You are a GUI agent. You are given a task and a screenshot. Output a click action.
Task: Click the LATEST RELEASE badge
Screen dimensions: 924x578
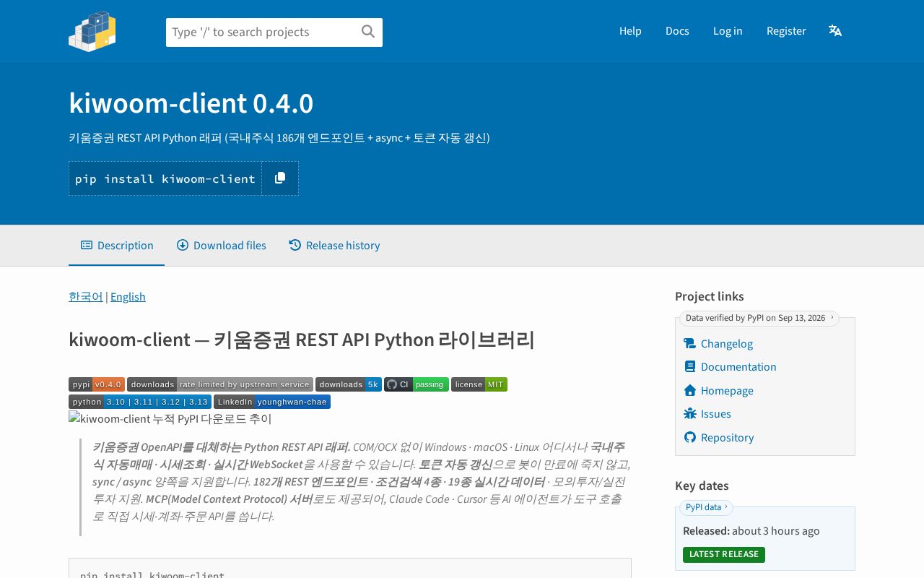click(724, 554)
